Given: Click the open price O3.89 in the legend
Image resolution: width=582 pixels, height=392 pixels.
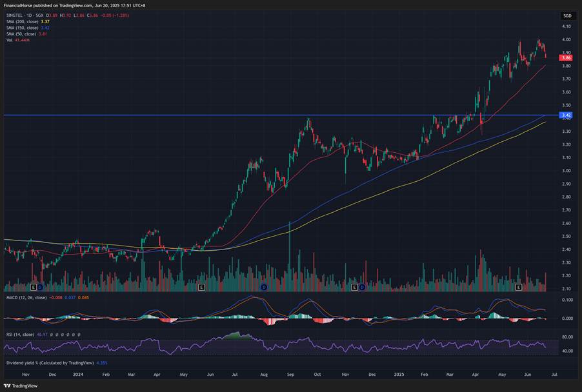Looking at the screenshot, I should pyautogui.click(x=52, y=15).
